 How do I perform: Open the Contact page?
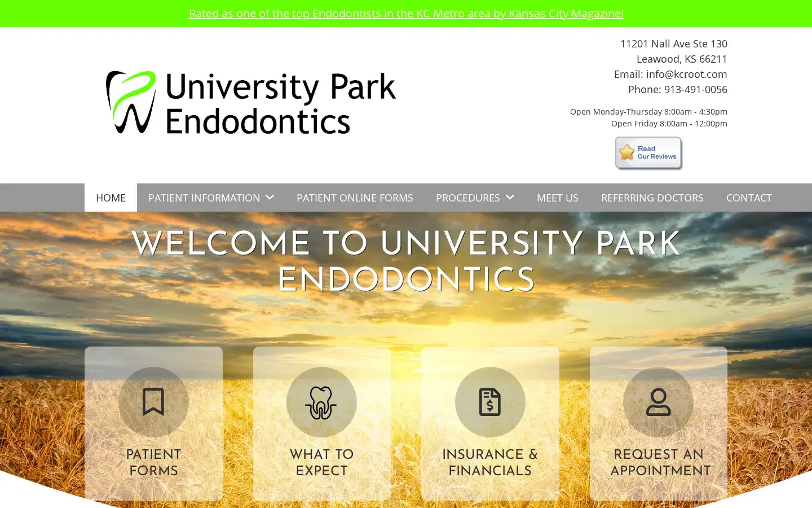749,198
